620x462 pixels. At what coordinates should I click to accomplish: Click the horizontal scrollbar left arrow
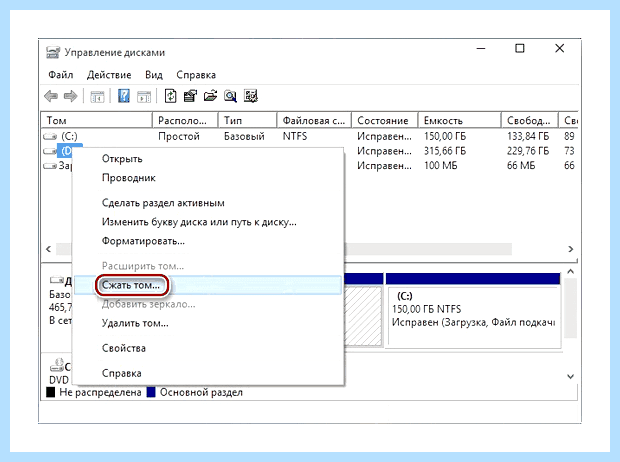click(x=48, y=249)
